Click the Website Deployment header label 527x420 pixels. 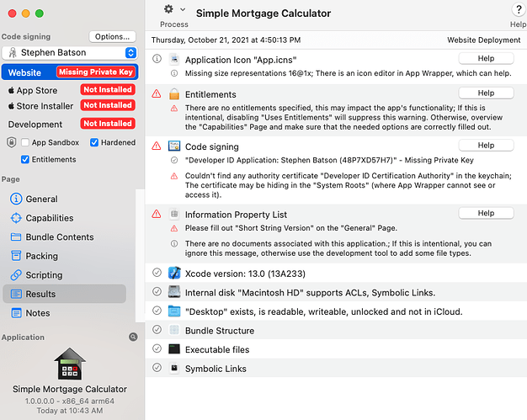pyautogui.click(x=483, y=40)
